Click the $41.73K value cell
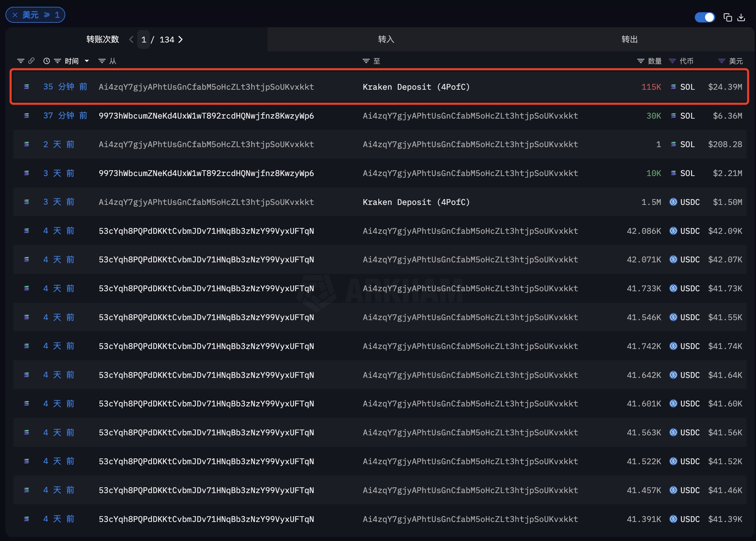This screenshot has height=541, width=756. (x=725, y=289)
